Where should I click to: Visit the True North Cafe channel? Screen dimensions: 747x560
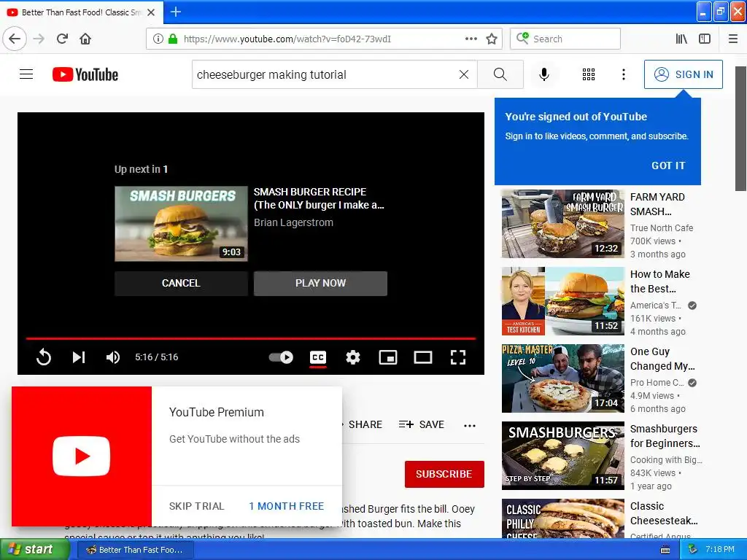pyautogui.click(x=661, y=228)
